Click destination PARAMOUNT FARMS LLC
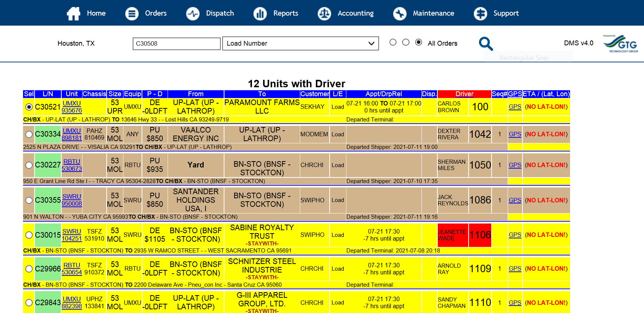The image size is (644, 313). click(262, 107)
